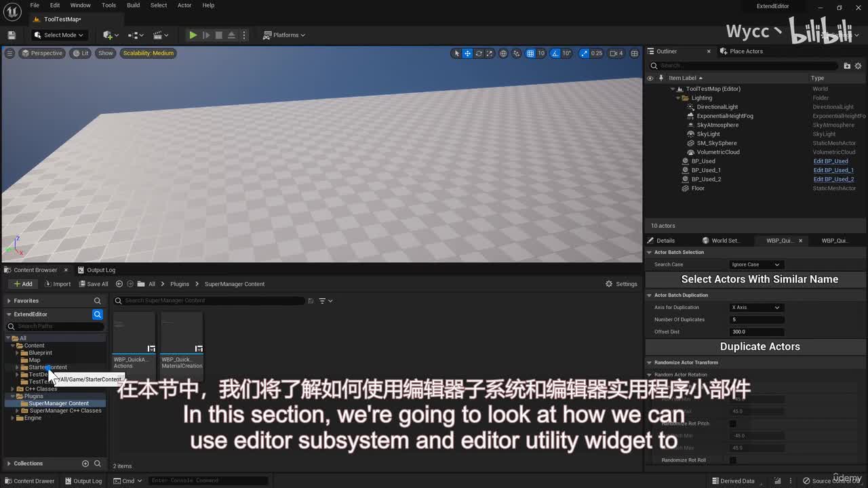Open the Tools menu
Image resolution: width=868 pixels, height=488 pixels.
[x=108, y=5]
